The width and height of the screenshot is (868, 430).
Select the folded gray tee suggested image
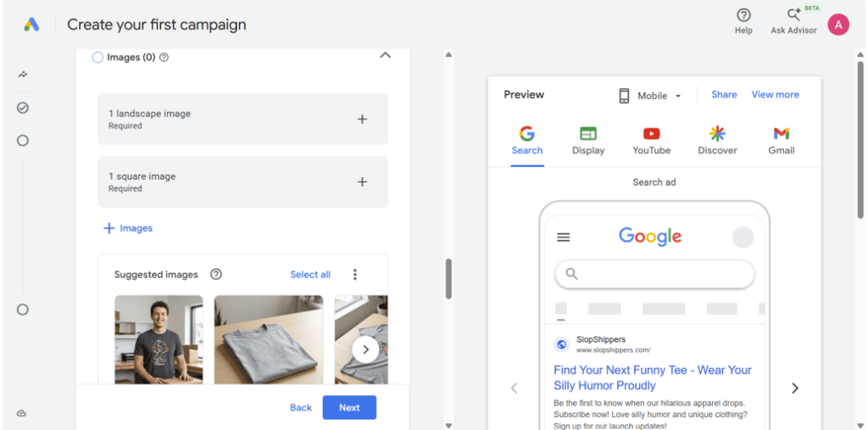tap(269, 339)
